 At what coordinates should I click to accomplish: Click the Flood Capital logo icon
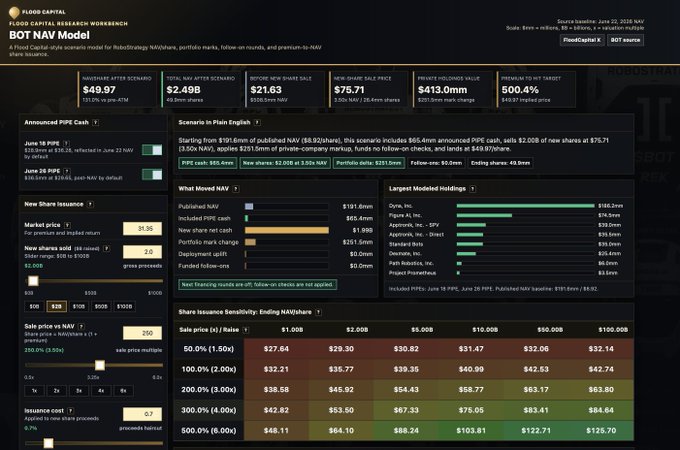(x=14, y=12)
